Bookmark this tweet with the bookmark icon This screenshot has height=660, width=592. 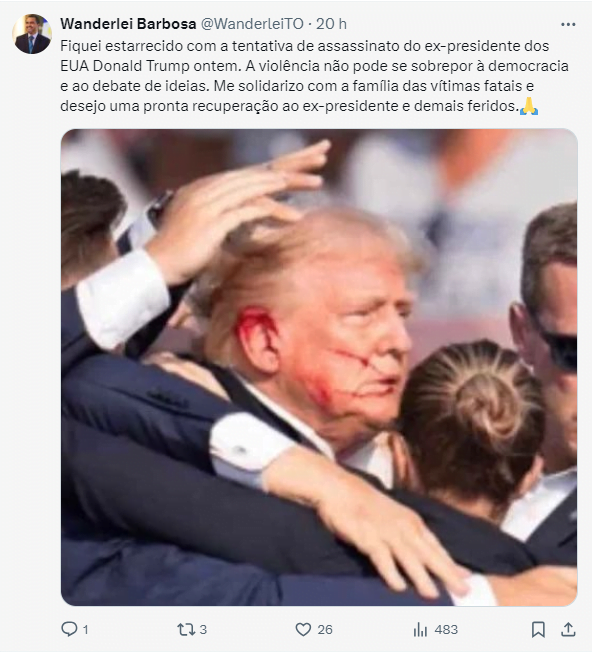coord(538,630)
